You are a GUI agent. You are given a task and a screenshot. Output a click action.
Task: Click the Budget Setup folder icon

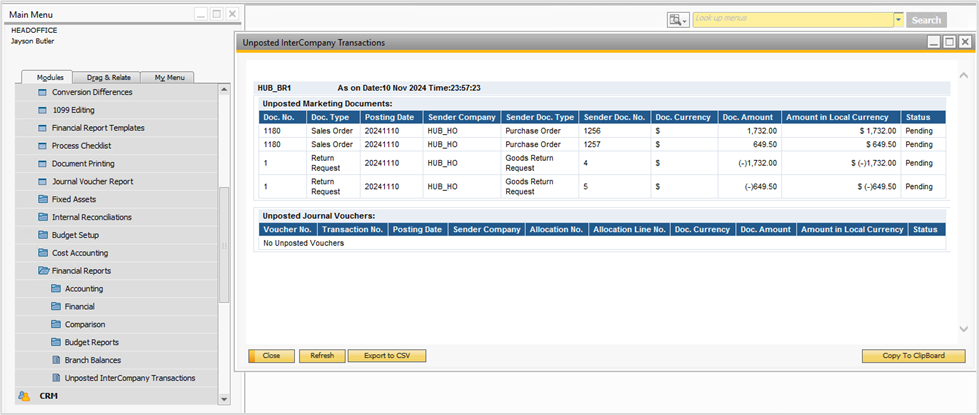point(43,235)
